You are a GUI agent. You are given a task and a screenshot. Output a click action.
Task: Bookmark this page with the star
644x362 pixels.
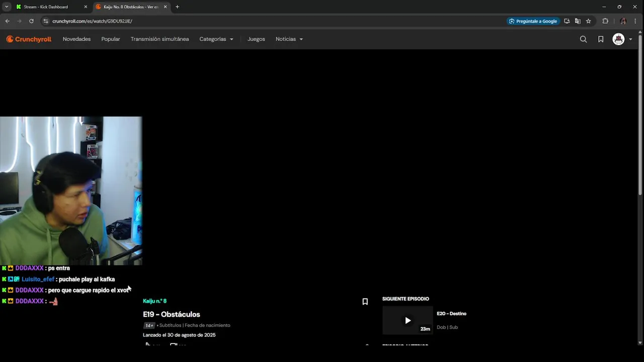588,21
